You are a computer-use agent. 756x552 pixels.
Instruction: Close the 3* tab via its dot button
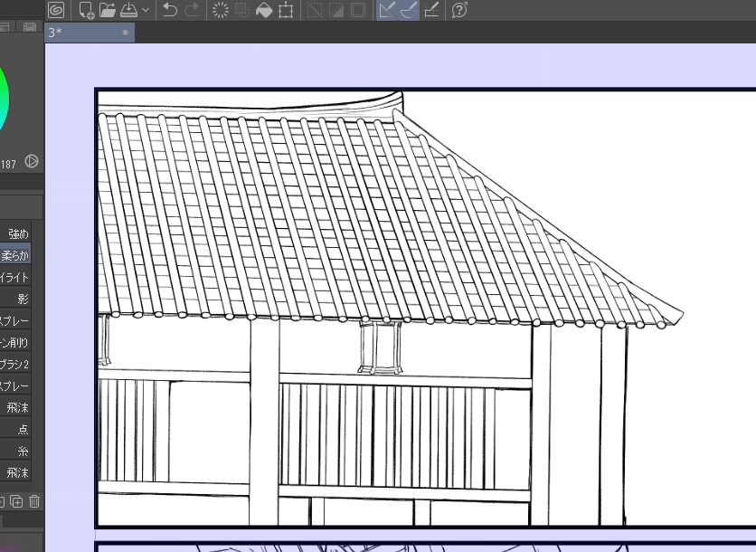pos(126,33)
